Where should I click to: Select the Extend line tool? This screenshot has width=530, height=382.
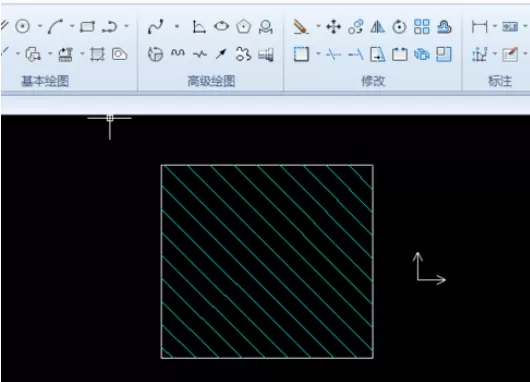[356, 54]
